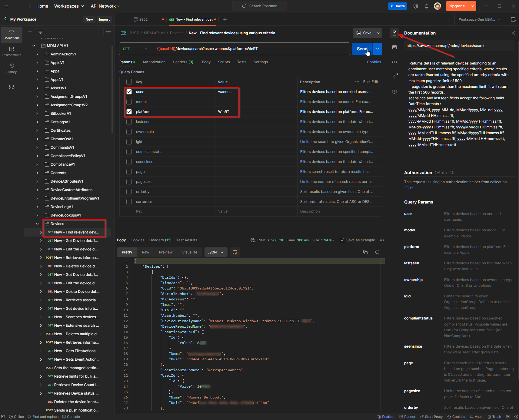The height and width of the screenshot is (420, 519).
Task: Enable the lastseen query parameter
Action: 129,121
